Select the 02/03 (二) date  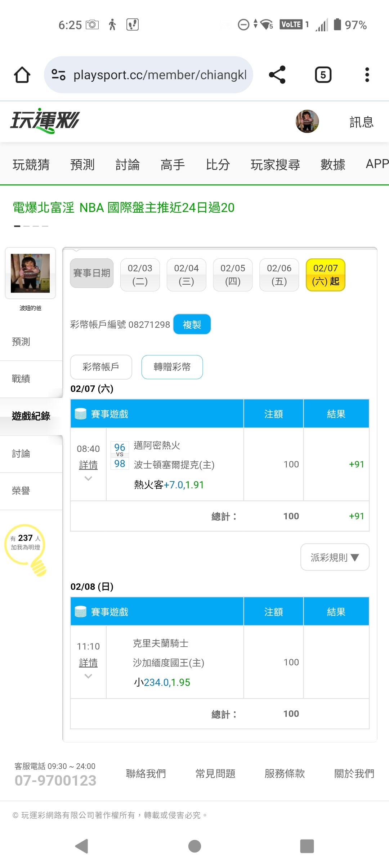pos(140,275)
